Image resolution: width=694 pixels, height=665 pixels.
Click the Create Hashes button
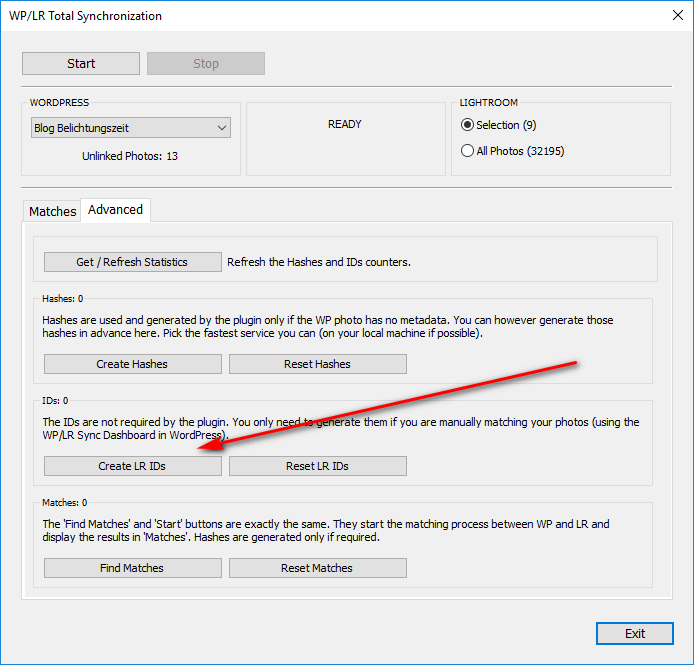[x=133, y=364]
